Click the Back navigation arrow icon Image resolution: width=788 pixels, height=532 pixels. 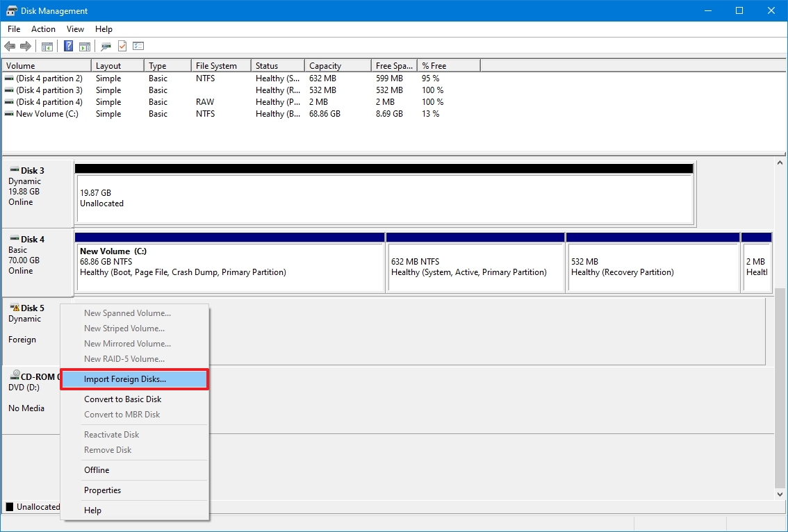click(10, 46)
